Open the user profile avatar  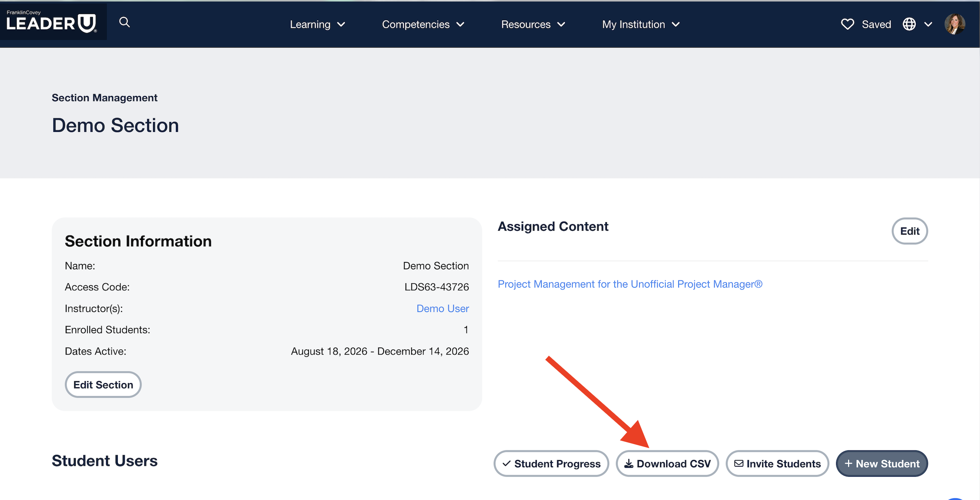coord(954,24)
